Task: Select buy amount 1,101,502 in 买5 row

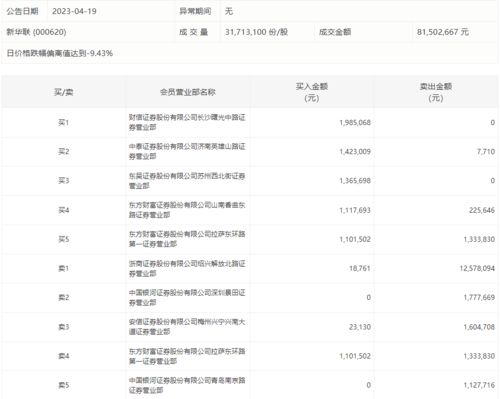Action: [355, 239]
